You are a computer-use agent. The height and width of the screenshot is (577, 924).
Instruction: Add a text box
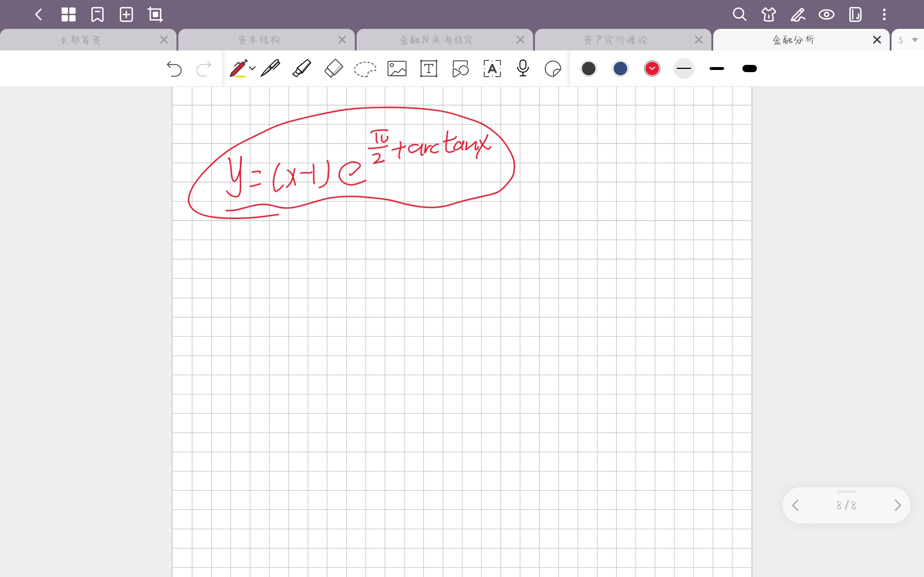tap(428, 69)
